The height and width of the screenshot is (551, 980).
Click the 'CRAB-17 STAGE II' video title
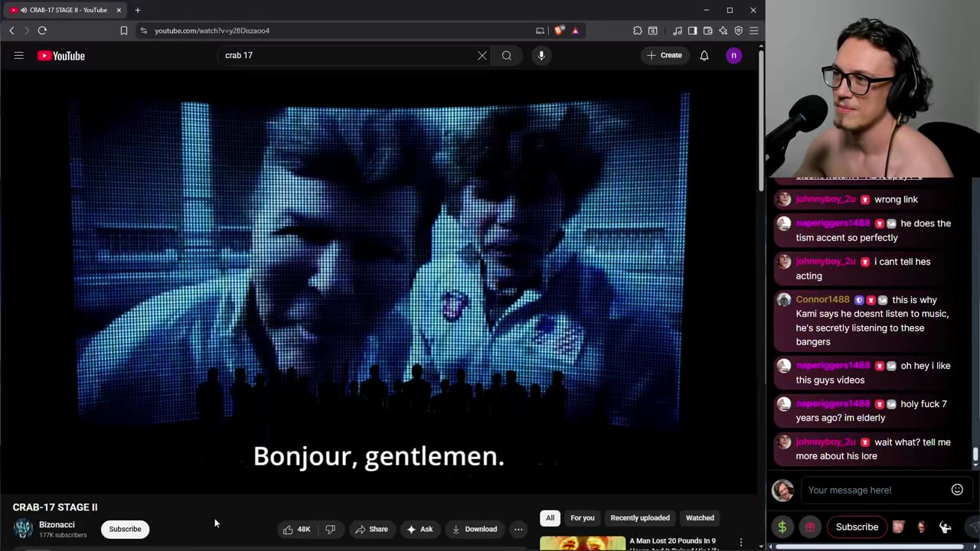pyautogui.click(x=55, y=507)
